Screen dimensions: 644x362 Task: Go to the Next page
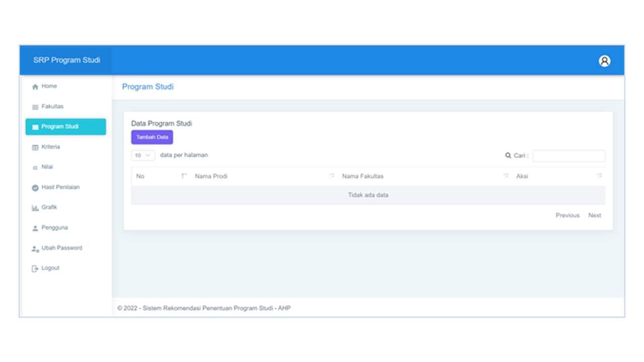(x=595, y=215)
